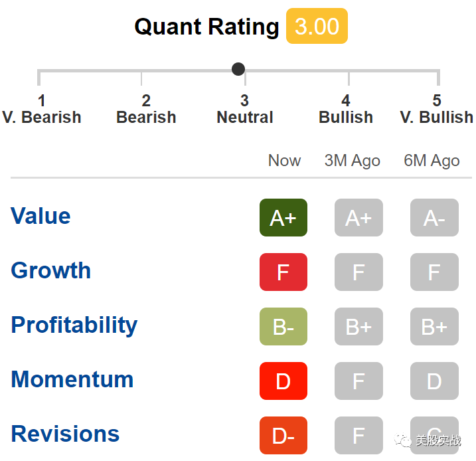Click the Quant Rating 3.00 badge

[x=317, y=26]
